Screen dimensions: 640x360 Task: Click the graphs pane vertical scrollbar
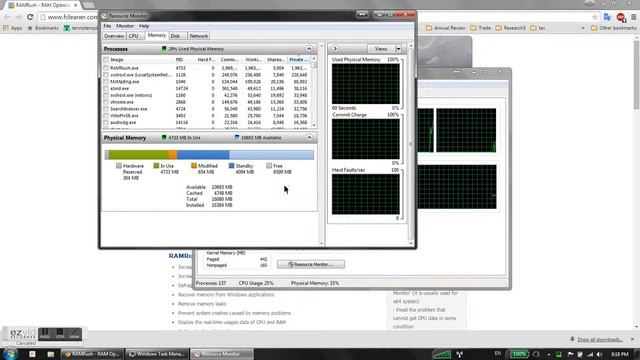(x=411, y=144)
